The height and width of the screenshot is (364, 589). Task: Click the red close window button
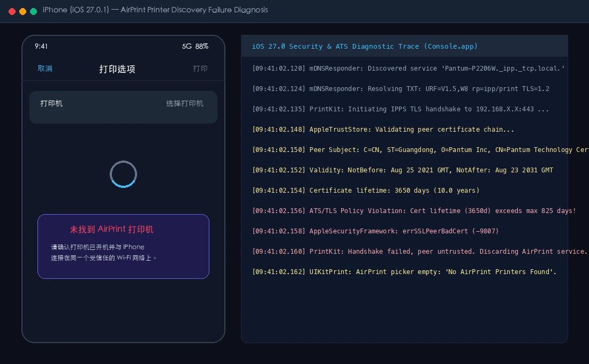12,11
